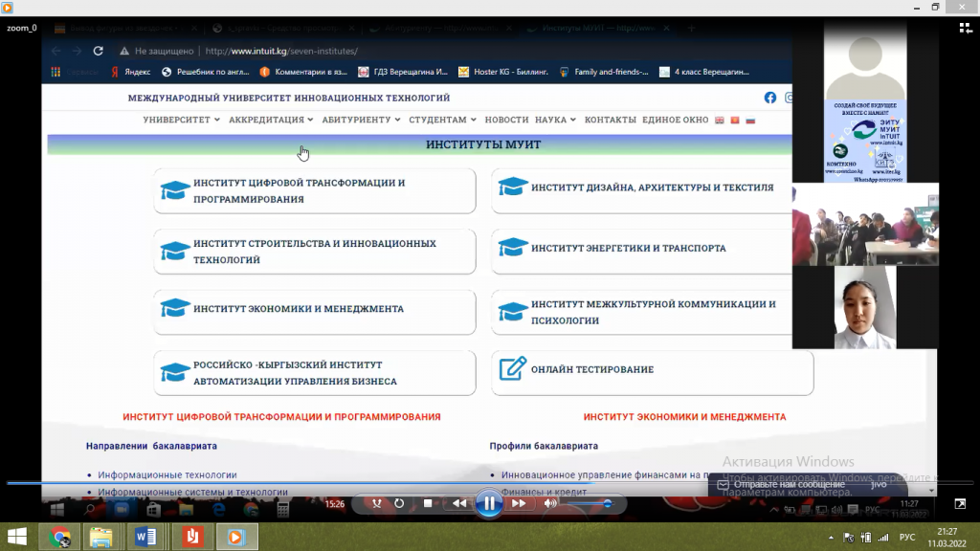Select the media player taskbar button
Screen dimensions: 980x551
click(x=236, y=537)
